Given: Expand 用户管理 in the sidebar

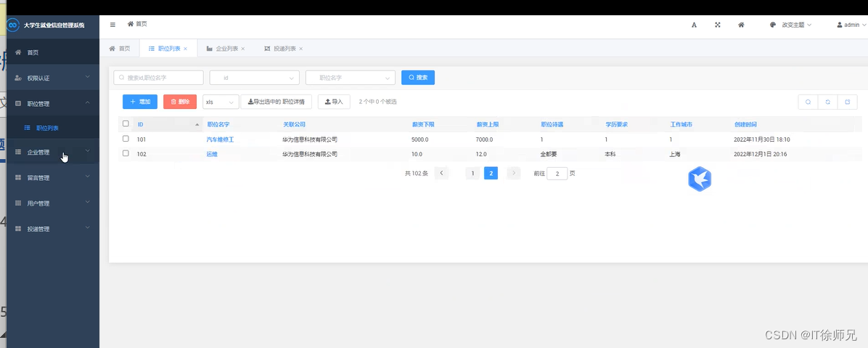Looking at the screenshot, I should click(52, 203).
